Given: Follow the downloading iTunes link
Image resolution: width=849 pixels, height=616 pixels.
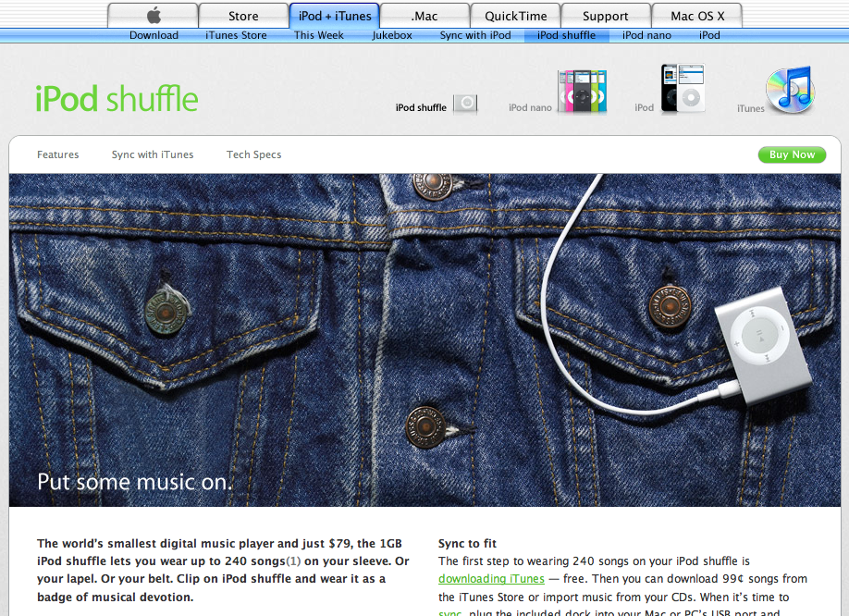Looking at the screenshot, I should 491,579.
